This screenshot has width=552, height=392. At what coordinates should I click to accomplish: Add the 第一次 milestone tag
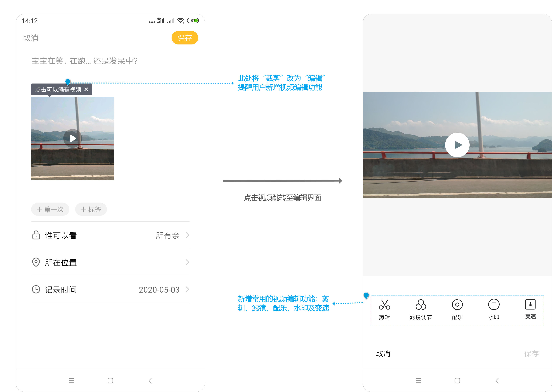tap(50, 209)
